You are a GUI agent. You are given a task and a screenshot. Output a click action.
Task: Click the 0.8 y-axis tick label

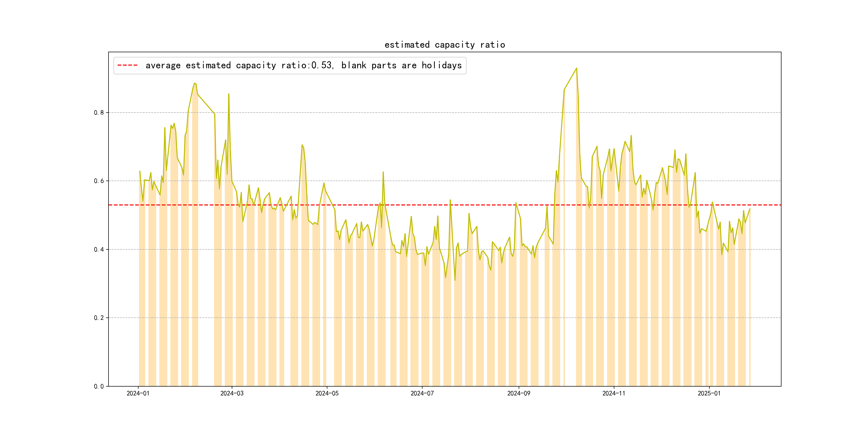click(x=99, y=113)
